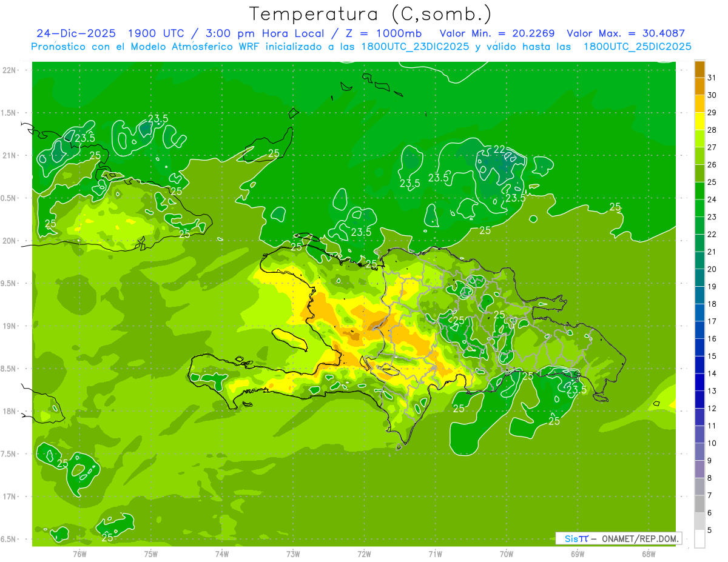Click the "69W" longitude axis label
728x562 pixels.
coord(578,554)
